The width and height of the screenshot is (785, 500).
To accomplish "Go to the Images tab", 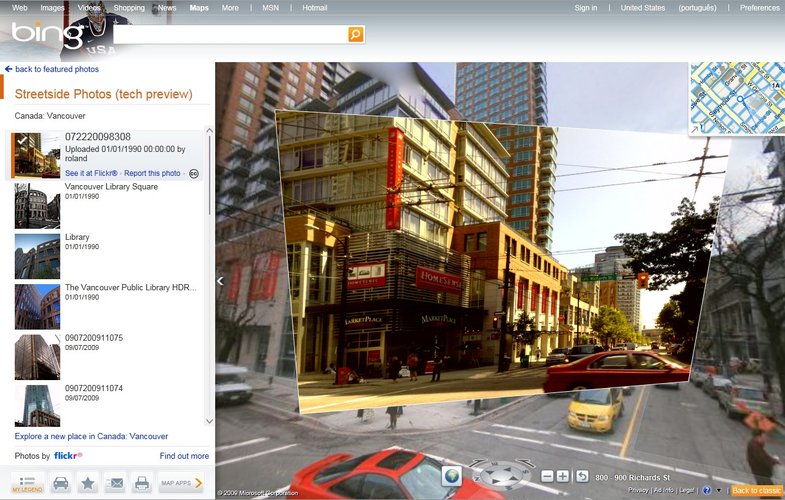I will [52, 8].
